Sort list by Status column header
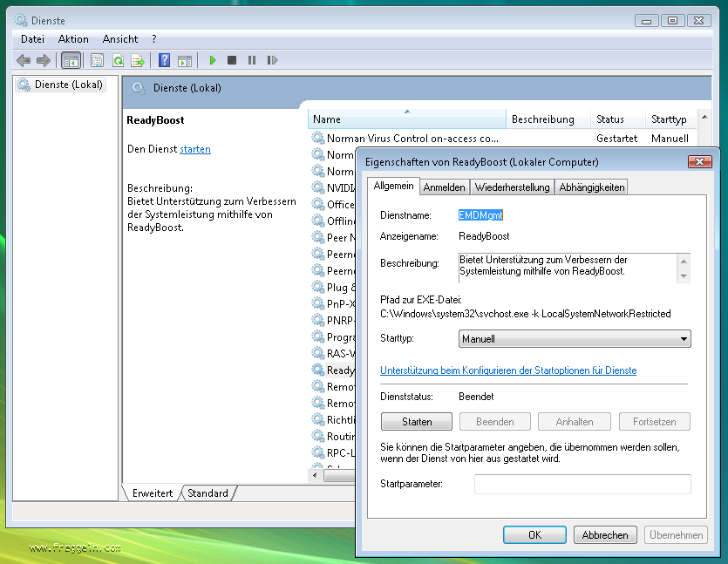 (x=618, y=119)
